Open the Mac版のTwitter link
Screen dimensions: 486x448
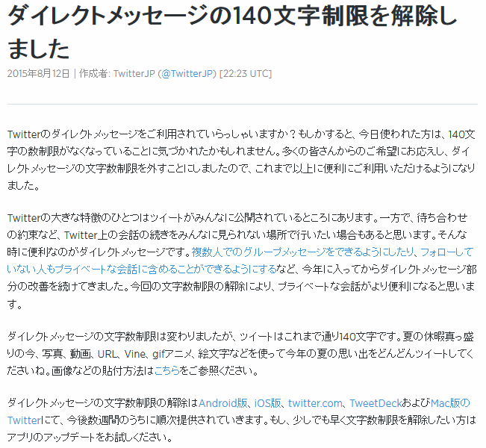coord(450,403)
